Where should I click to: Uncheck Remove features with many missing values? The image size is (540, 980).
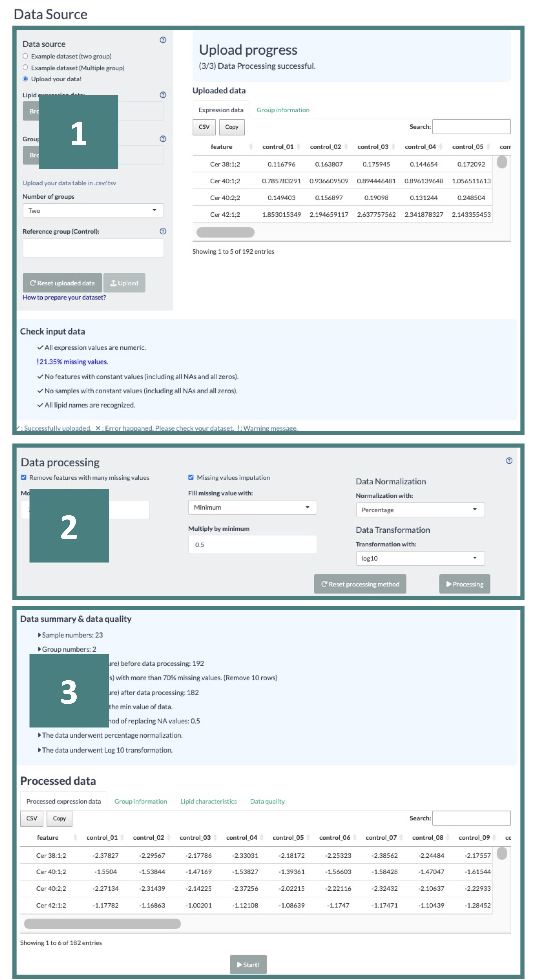point(24,477)
